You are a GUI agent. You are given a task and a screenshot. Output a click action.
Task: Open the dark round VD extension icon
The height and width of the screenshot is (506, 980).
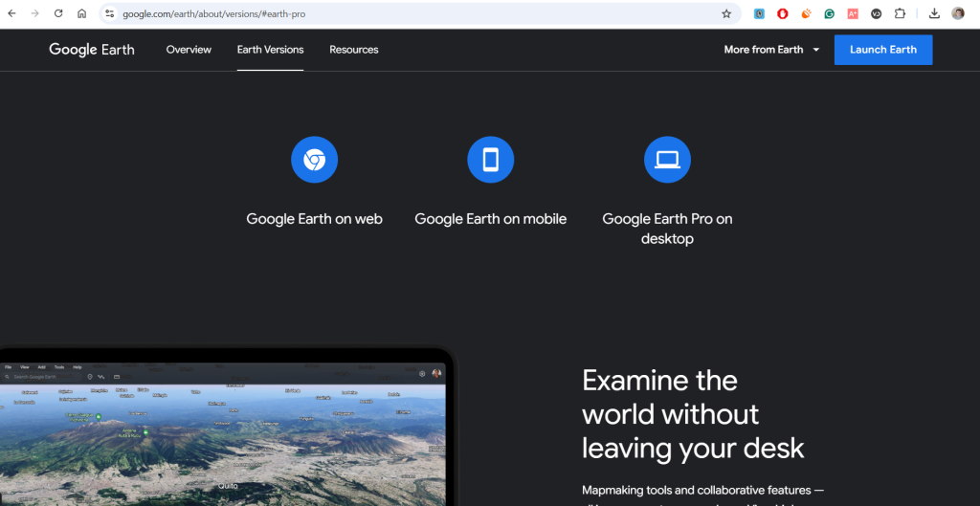(877, 13)
